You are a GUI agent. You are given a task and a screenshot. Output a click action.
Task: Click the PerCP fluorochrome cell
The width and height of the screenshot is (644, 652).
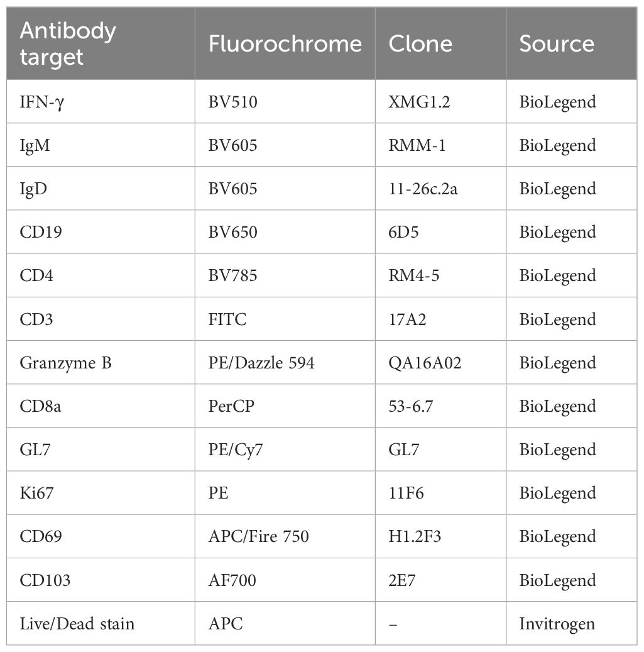pos(285,406)
